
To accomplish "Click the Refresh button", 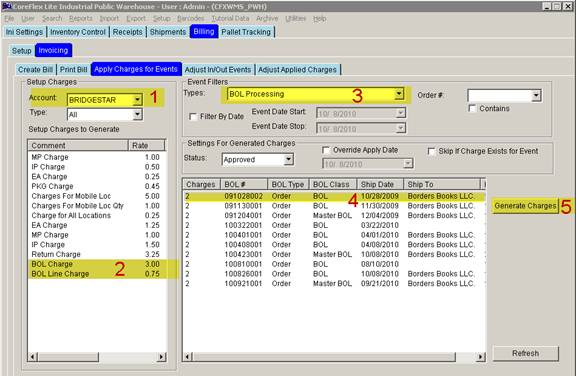I will [x=525, y=353].
